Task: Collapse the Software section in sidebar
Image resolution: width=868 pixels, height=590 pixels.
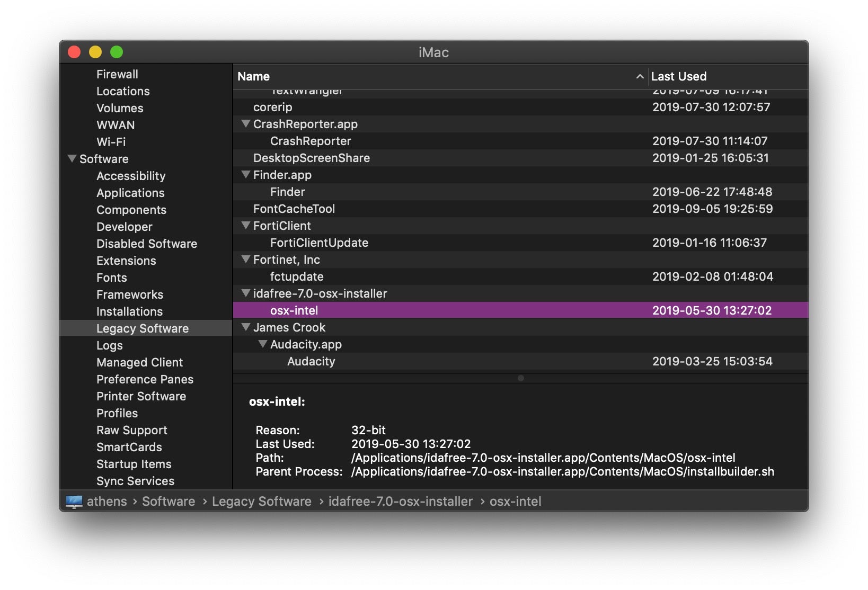Action: (72, 159)
